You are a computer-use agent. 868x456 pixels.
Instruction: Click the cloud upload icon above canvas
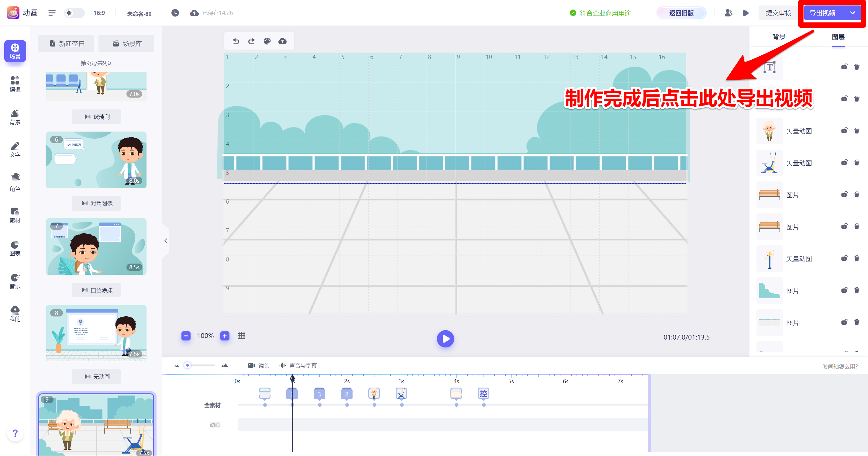click(282, 41)
